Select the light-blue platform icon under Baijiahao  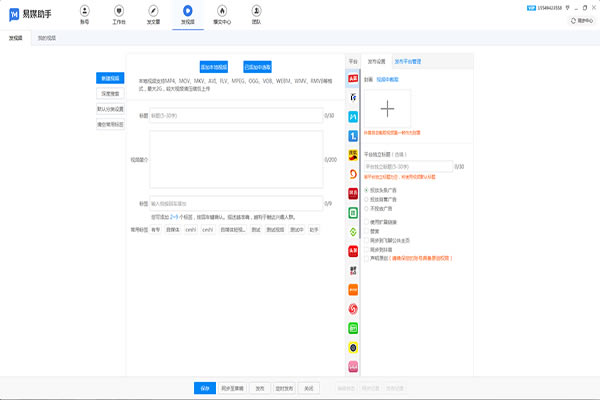pos(353,117)
